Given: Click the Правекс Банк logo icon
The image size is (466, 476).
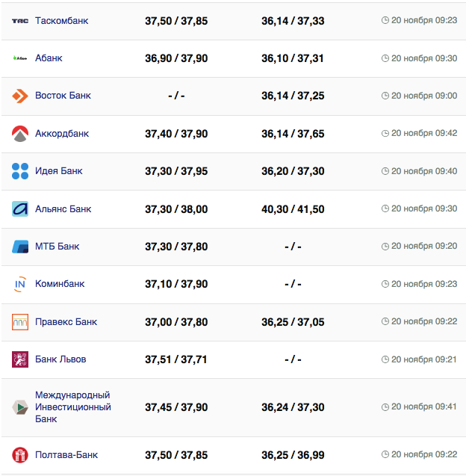Looking at the screenshot, I should click(x=20, y=322).
